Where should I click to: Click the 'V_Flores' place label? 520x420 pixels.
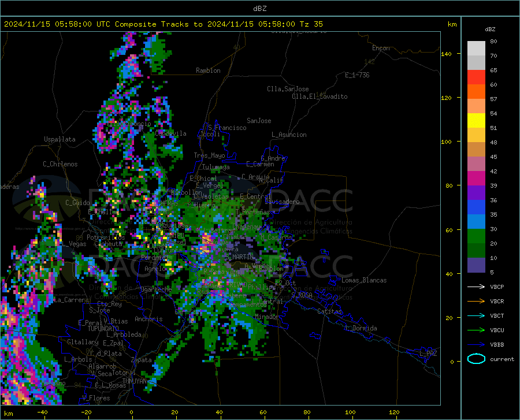96,398
